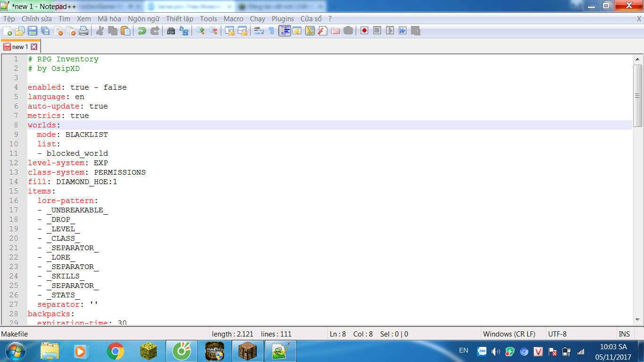Print the document with the printer icon
644x362 pixels.
(84, 31)
